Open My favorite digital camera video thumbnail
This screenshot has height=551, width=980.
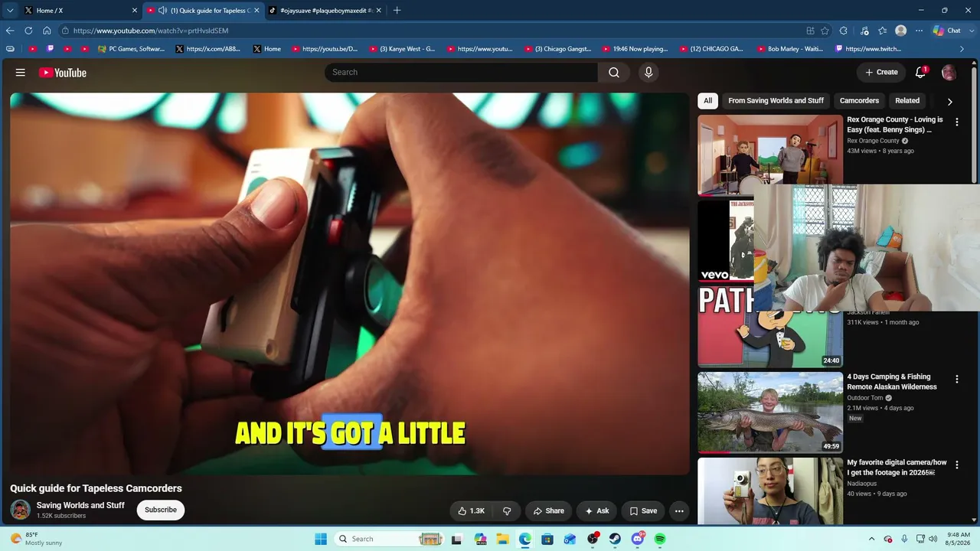click(x=770, y=491)
